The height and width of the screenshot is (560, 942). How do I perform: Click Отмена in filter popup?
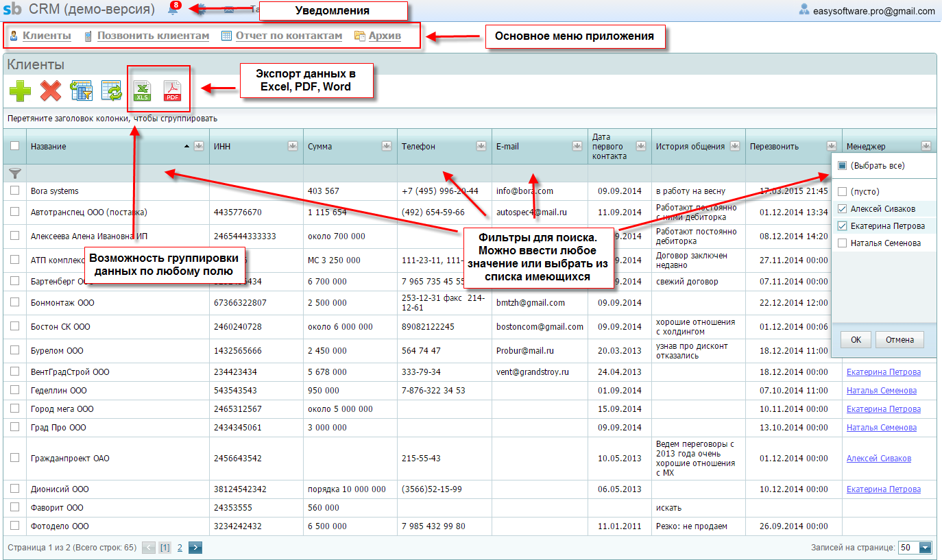point(899,339)
